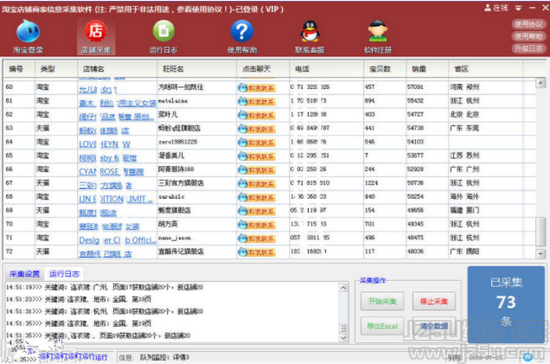Click the 店铺名 column header
Viewport: 550px width, 364px height.
point(117,69)
